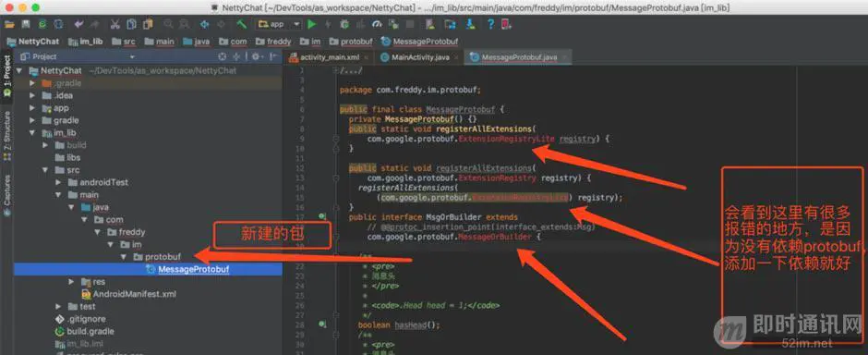Click Collapse All in Project panel header

pos(236,56)
